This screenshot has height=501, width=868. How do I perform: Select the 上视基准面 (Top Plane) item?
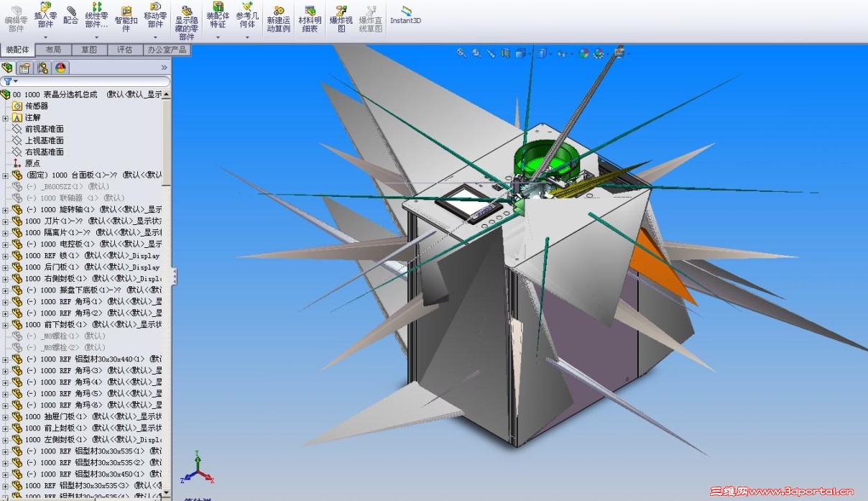pos(37,140)
